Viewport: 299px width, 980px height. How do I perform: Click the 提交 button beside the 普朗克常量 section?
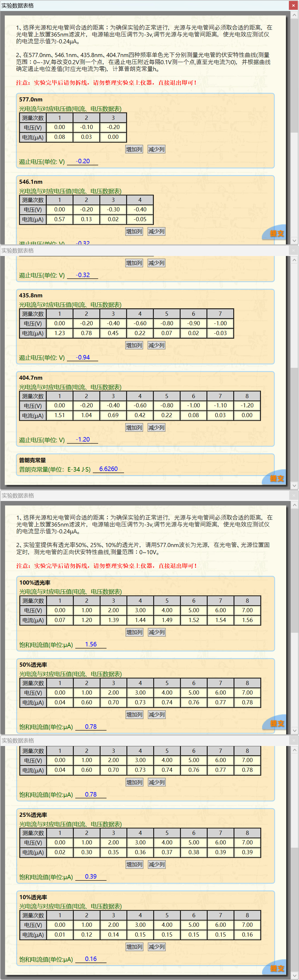[277, 478]
